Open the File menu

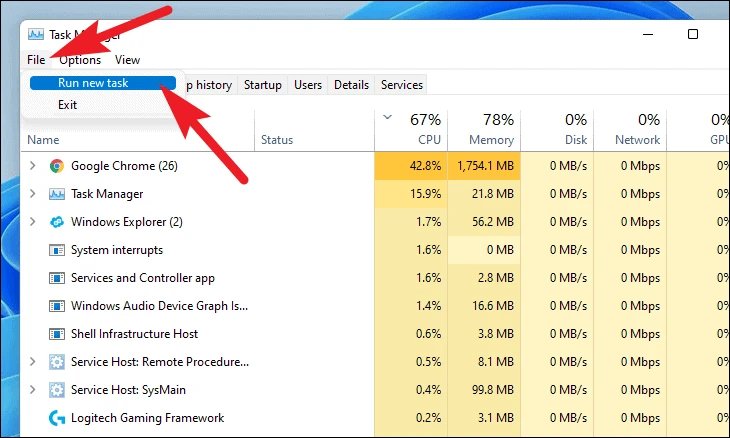36,60
